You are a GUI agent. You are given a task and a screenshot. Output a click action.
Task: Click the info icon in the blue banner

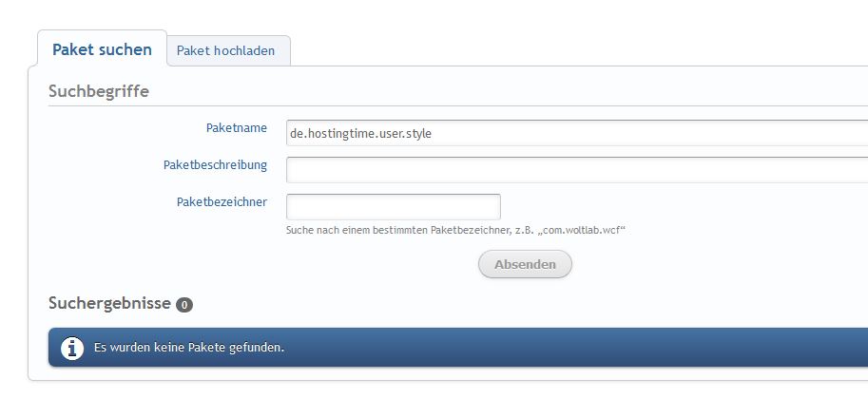72,349
